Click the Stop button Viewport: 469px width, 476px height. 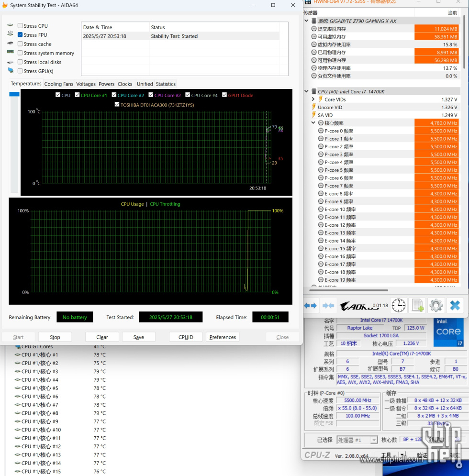click(x=55, y=337)
